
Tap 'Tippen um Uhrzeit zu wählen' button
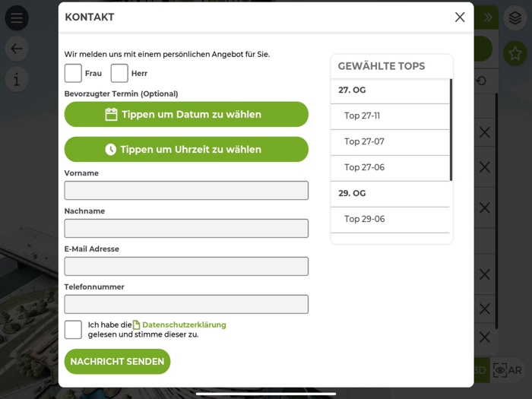(186, 149)
